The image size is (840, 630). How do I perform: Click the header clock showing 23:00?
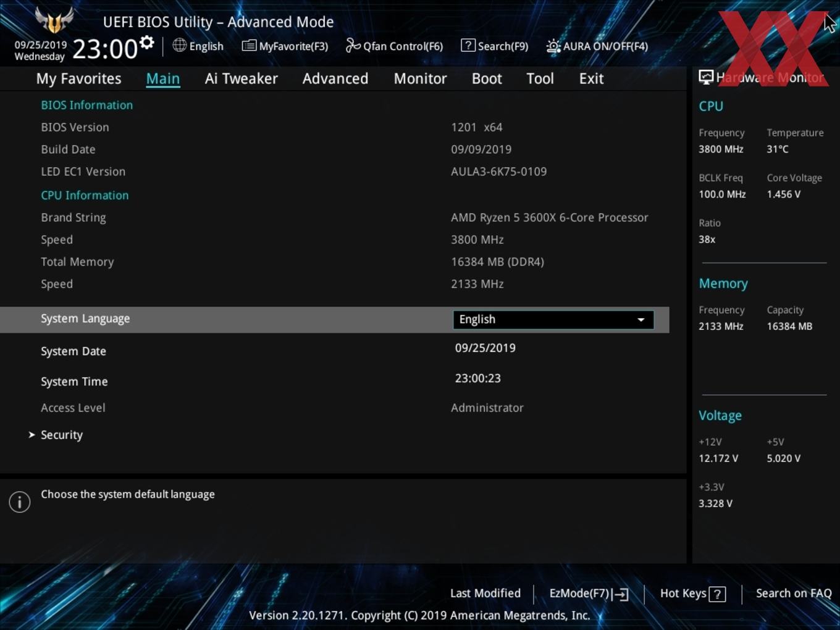pos(105,49)
